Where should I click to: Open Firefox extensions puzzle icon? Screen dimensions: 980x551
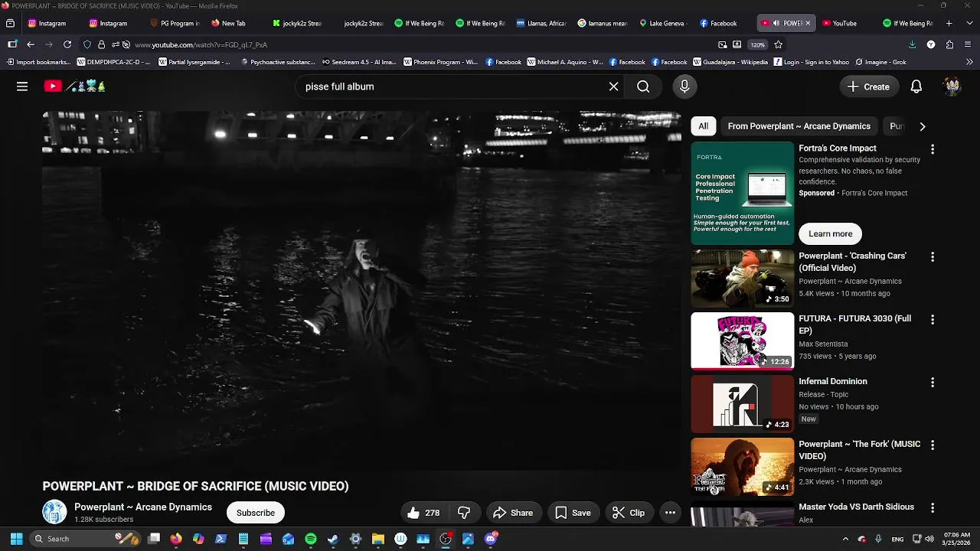click(949, 44)
